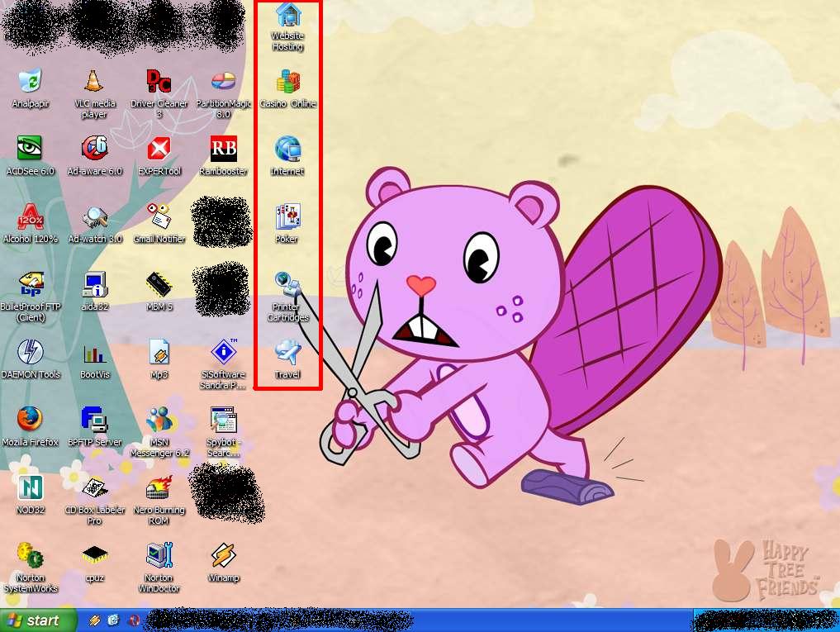Open ACDSee 6.0 shortcut
Image resolution: width=840 pixels, height=632 pixels.
coord(30,149)
